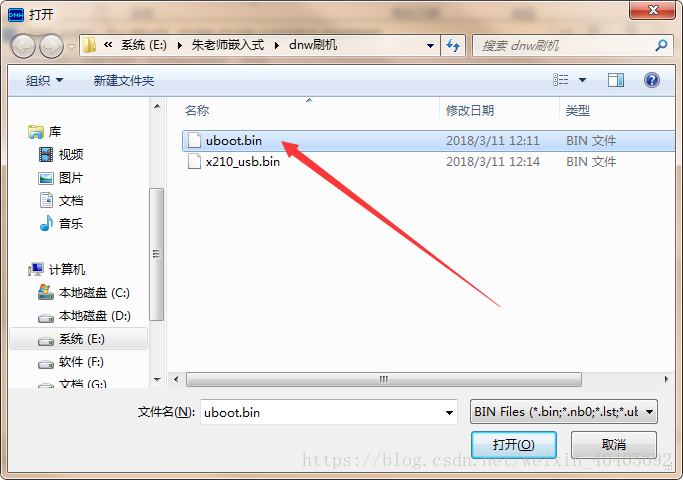Viewport: 683px width, 480px height.
Task: Click the forward navigation arrow button
Action: pyautogui.click(x=51, y=46)
